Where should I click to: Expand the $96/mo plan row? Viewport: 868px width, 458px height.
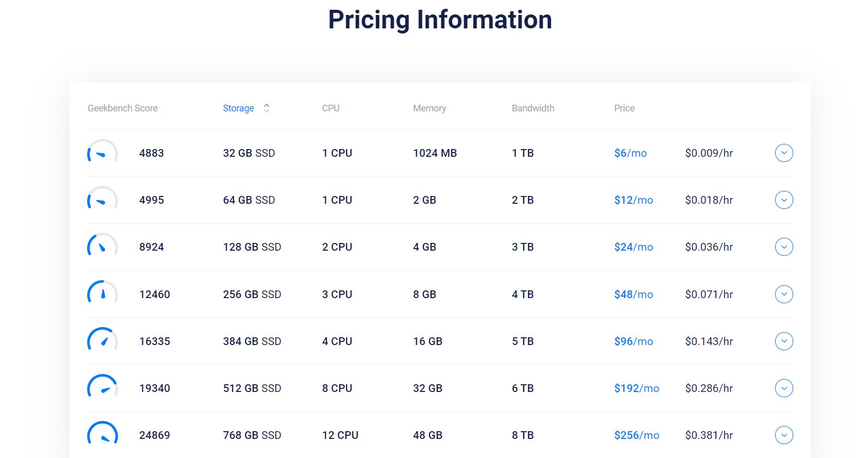783,341
